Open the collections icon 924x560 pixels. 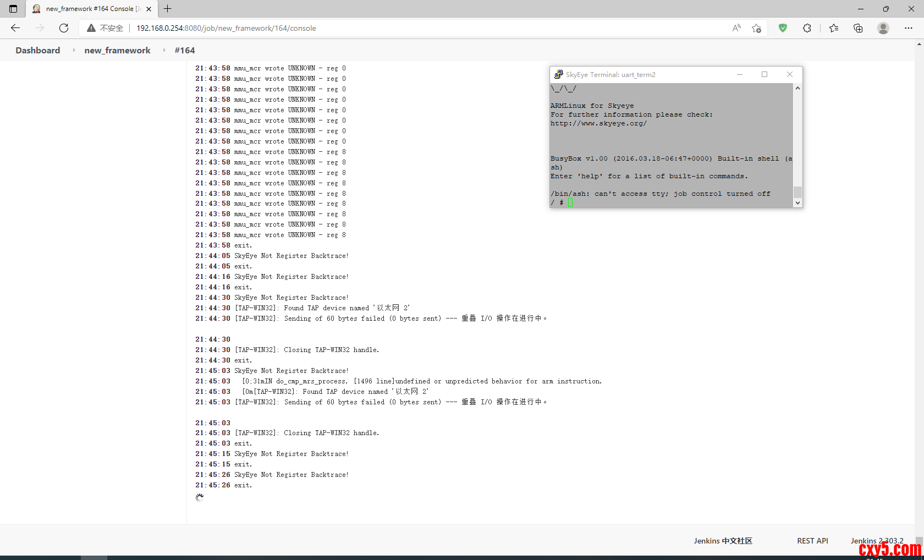tap(858, 28)
